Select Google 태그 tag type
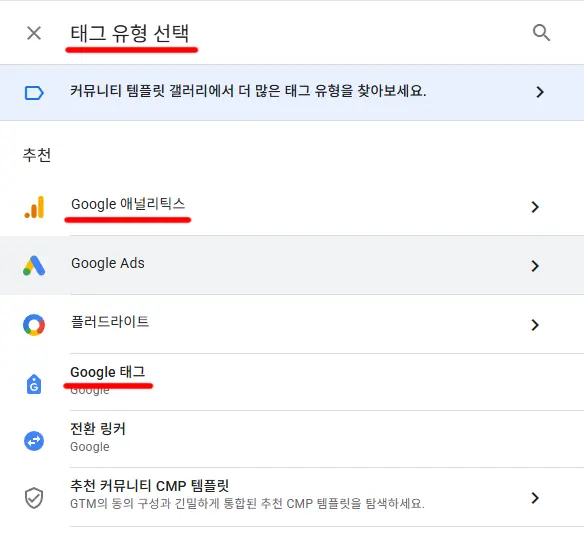This screenshot has height=536, width=584. (x=108, y=372)
